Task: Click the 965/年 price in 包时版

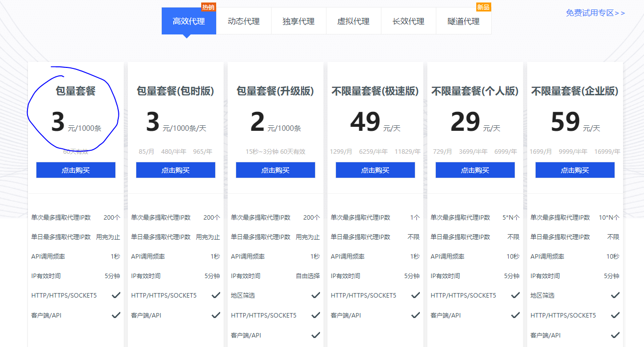Action: (203, 151)
